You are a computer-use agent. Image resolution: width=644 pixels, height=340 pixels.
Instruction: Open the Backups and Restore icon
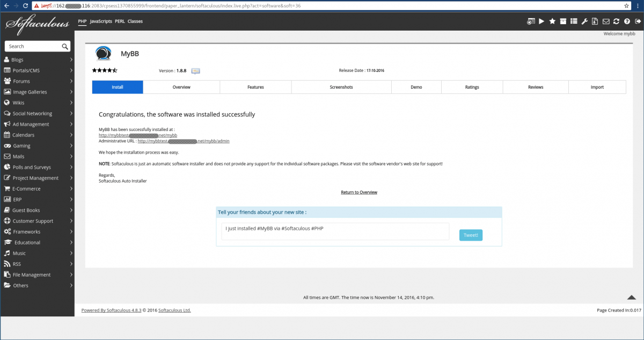pos(563,21)
